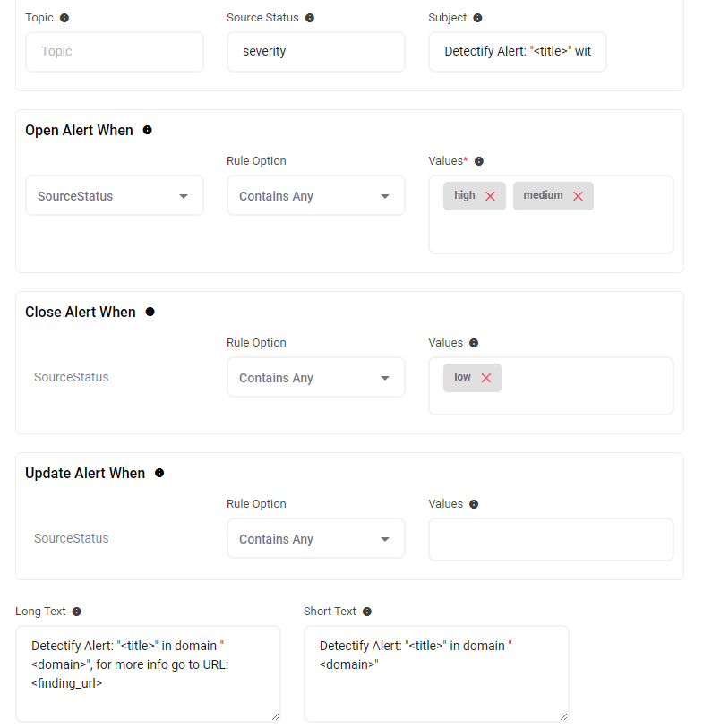
Task: Remove the 'medium' value tag
Action: point(578,196)
